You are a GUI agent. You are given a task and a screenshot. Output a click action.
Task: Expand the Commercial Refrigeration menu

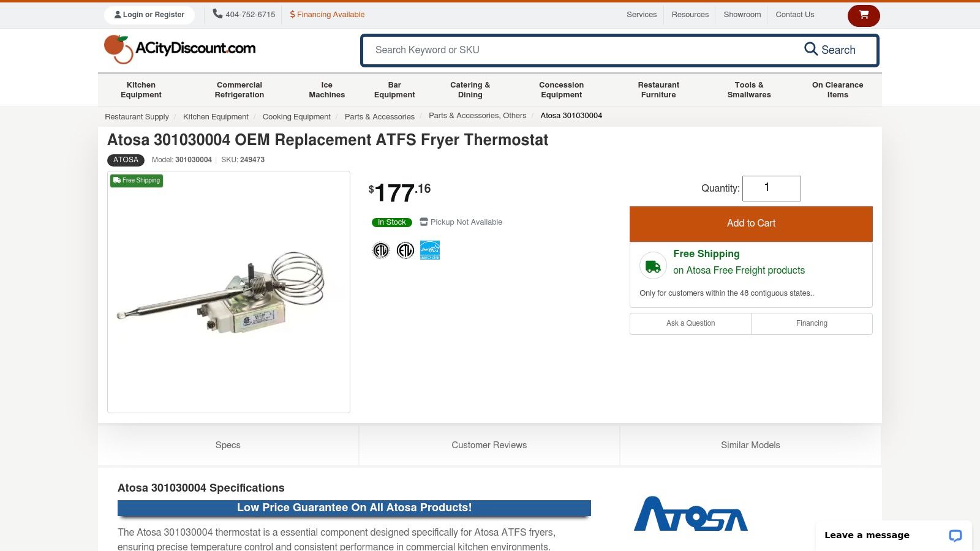pos(239,90)
